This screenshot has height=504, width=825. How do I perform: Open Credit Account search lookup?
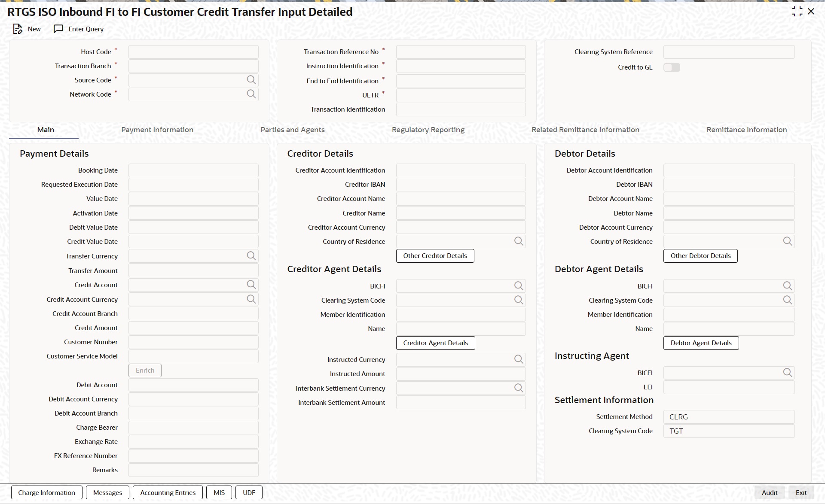click(251, 285)
